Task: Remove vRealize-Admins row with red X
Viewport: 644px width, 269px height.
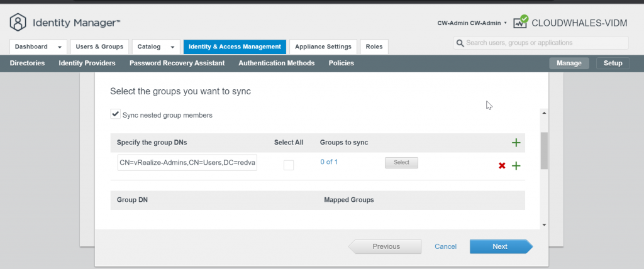Action: (x=502, y=166)
